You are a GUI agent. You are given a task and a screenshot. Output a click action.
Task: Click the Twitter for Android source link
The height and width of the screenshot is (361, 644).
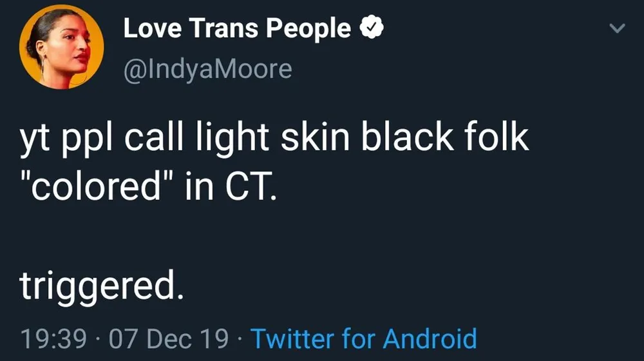point(363,338)
